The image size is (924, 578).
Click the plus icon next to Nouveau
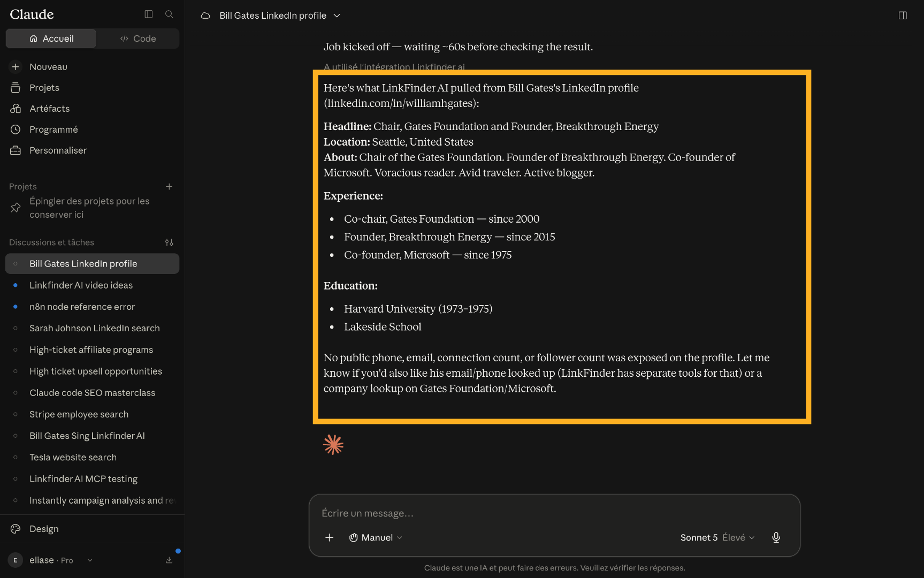pyautogui.click(x=16, y=67)
